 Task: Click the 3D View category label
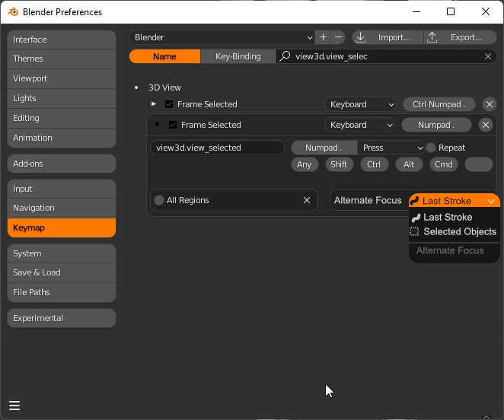164,87
